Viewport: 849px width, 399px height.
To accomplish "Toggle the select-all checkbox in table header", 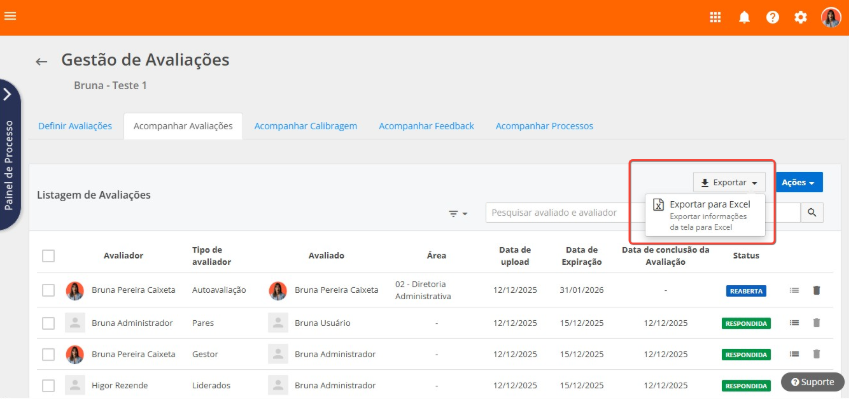I will coord(48,256).
